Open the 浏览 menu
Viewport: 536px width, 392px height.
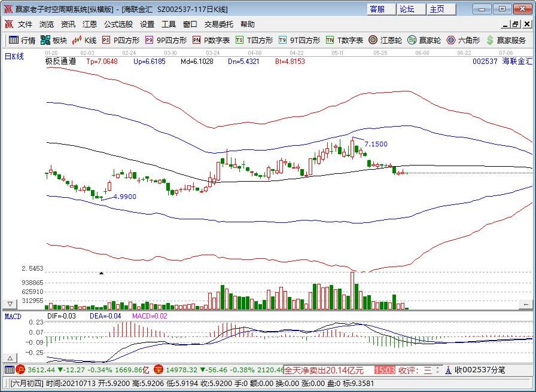(x=47, y=24)
